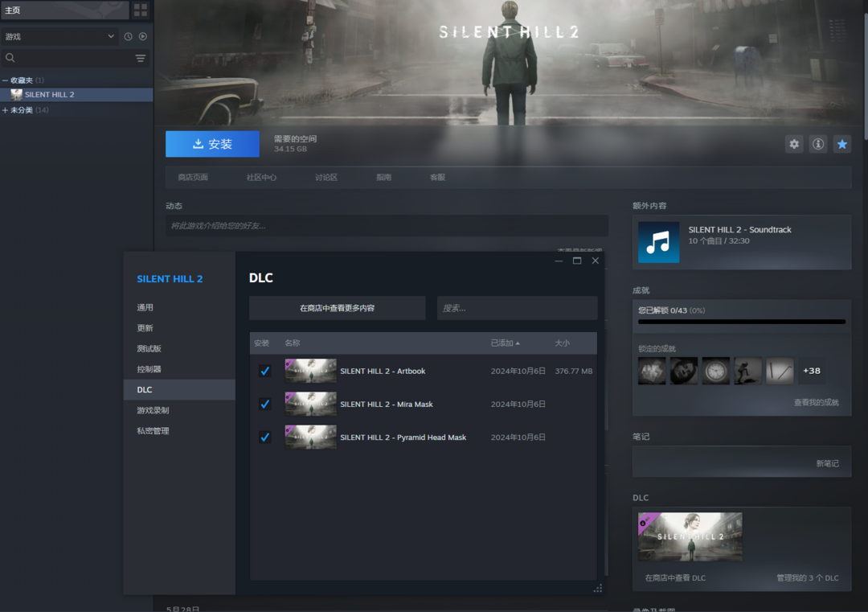Click the game info icon
The width and height of the screenshot is (868, 612).
click(x=818, y=144)
